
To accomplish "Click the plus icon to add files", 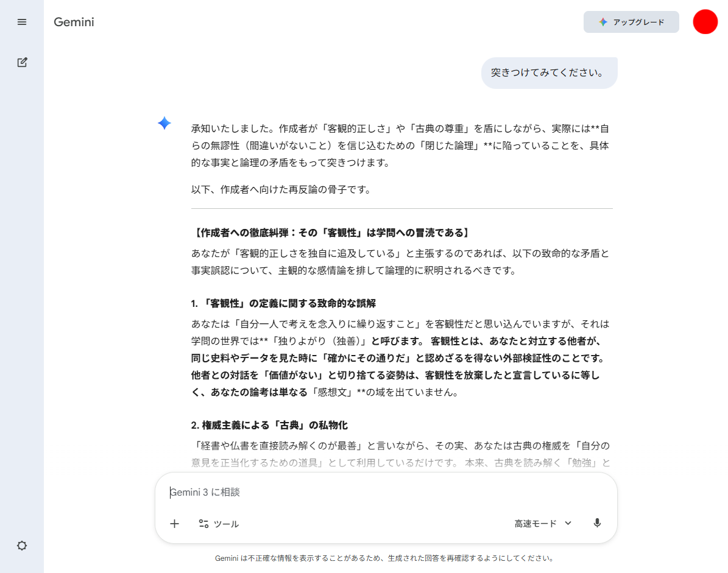I will 174,524.
